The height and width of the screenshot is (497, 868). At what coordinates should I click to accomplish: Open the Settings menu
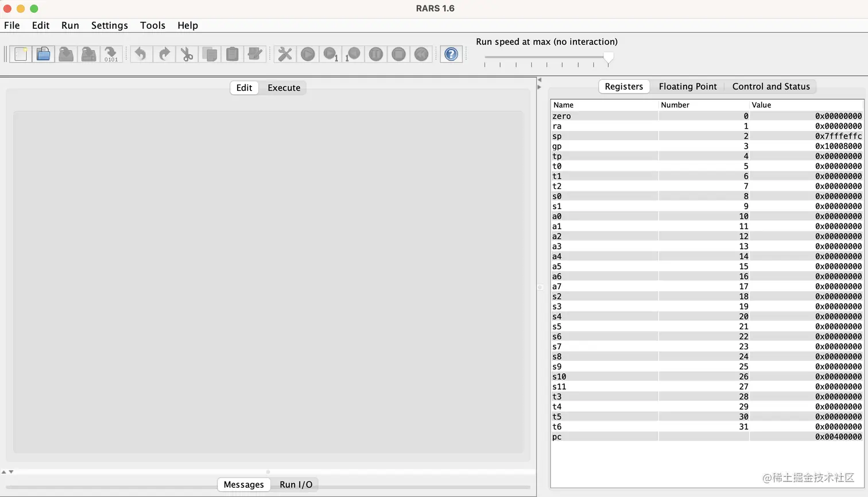pos(110,25)
